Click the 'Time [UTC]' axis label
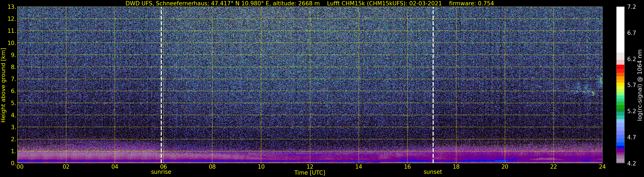Viewport: 644px width, 177px height. (x=310, y=173)
